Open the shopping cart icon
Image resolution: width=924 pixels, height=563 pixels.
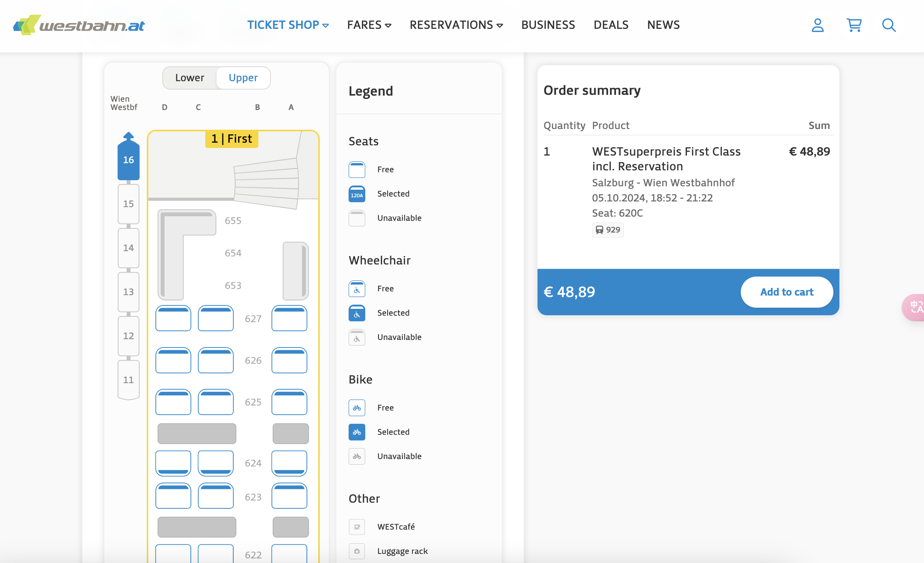click(x=854, y=25)
